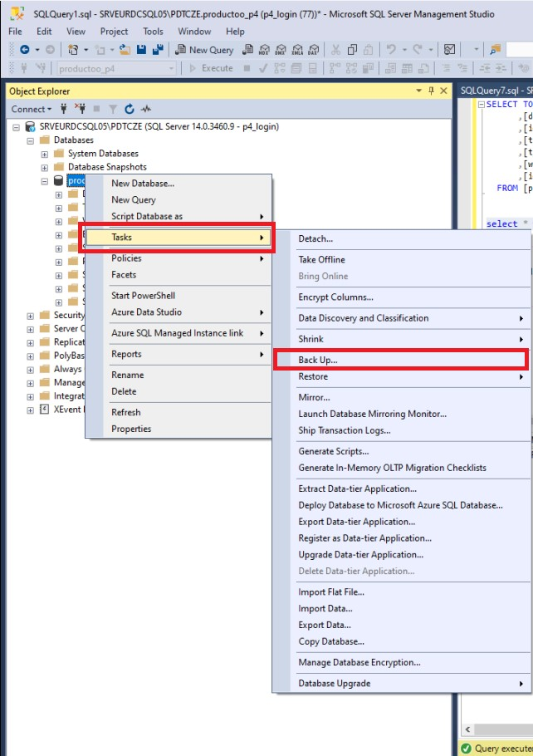This screenshot has width=533, height=756.
Task: Click the Filter icon in Object Explorer toolbar
Action: (x=113, y=109)
